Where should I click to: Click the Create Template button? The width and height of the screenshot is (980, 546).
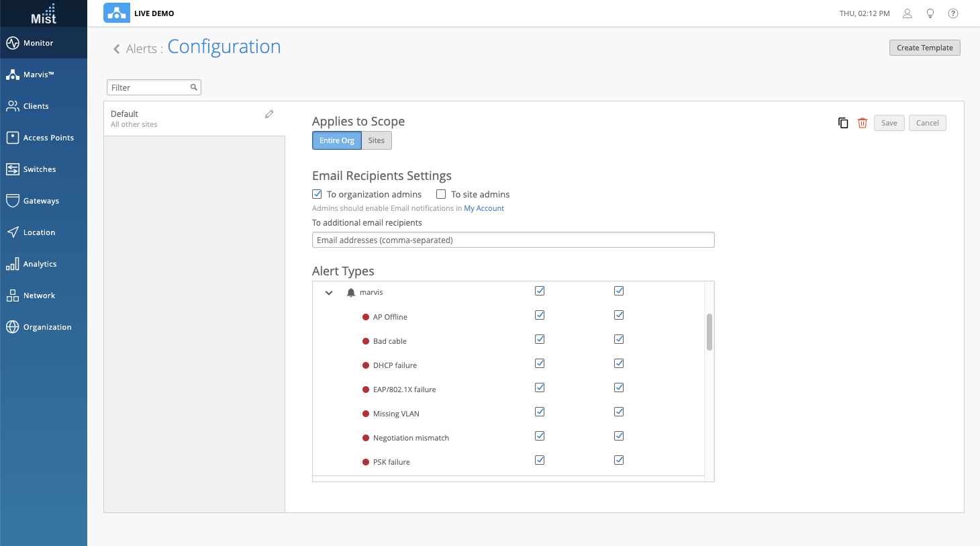click(924, 48)
